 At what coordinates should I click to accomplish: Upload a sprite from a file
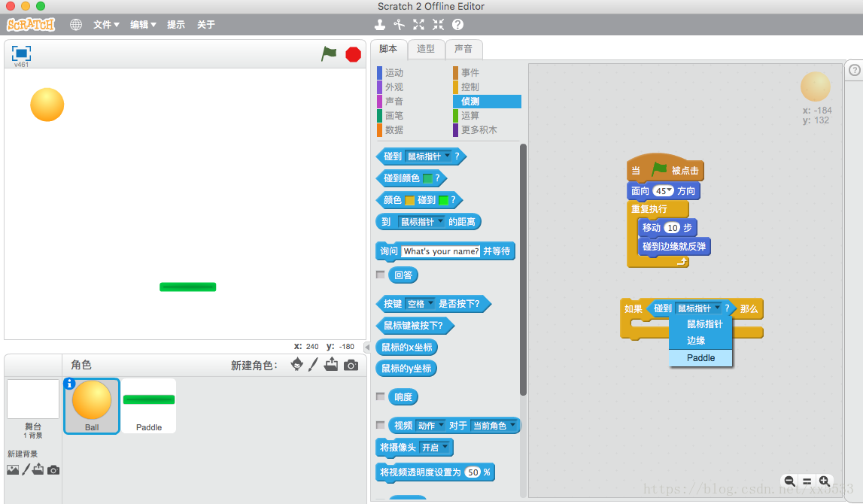[x=331, y=364]
